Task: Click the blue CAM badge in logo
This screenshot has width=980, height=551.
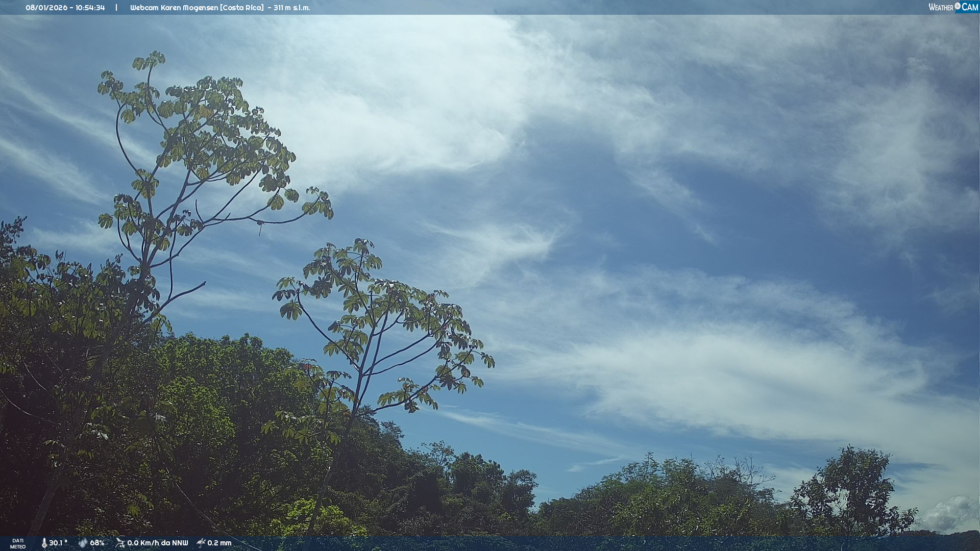Action: pyautogui.click(x=969, y=7)
